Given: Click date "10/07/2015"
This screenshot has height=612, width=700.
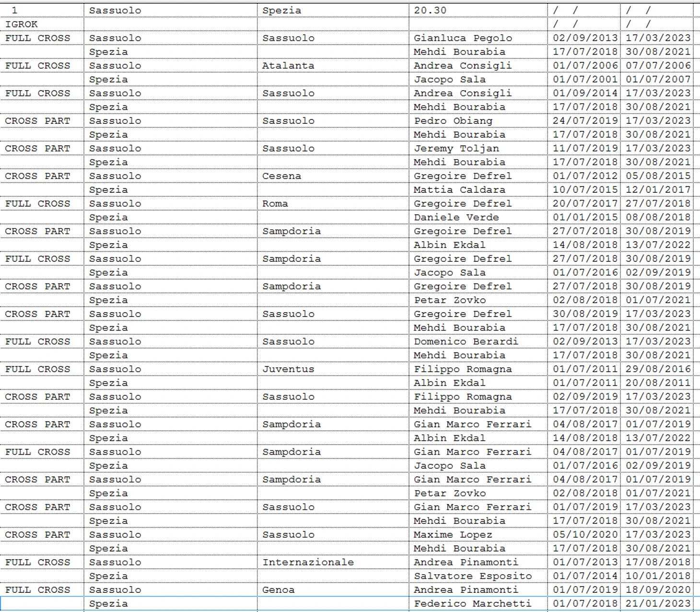Looking at the screenshot, I should (585, 189).
